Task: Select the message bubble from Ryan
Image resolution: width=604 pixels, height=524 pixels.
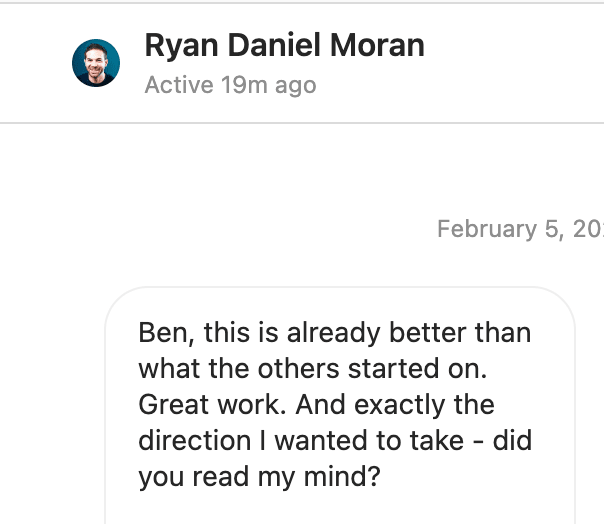Action: (340, 405)
